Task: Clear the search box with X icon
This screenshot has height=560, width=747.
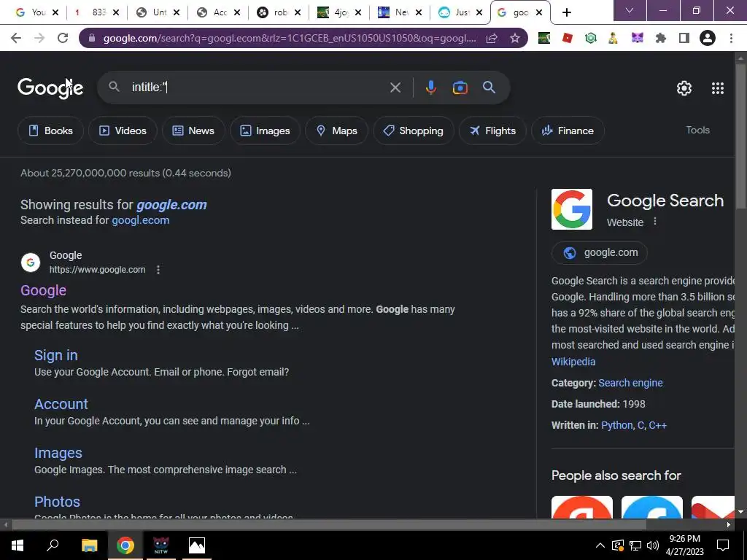Action: (395, 87)
